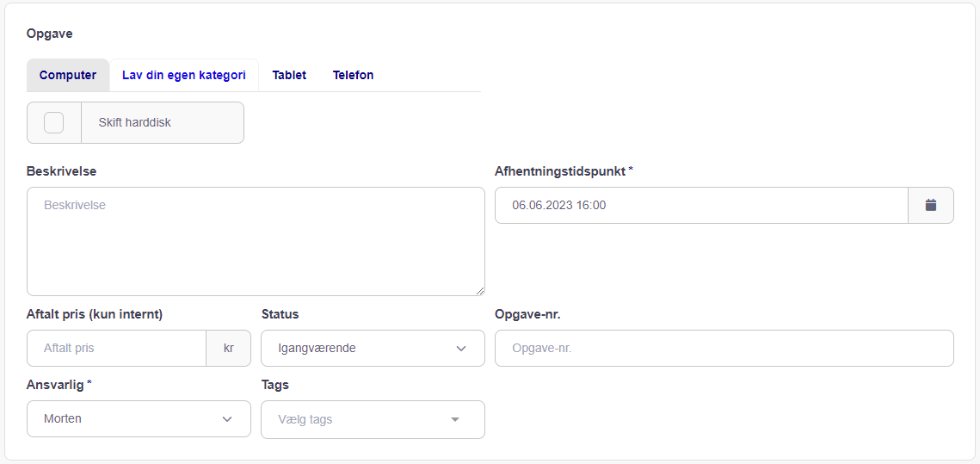Viewport: 980px width, 464px height.
Task: Click the pickup time field 06.06.2023 16:00
Action: coord(701,205)
